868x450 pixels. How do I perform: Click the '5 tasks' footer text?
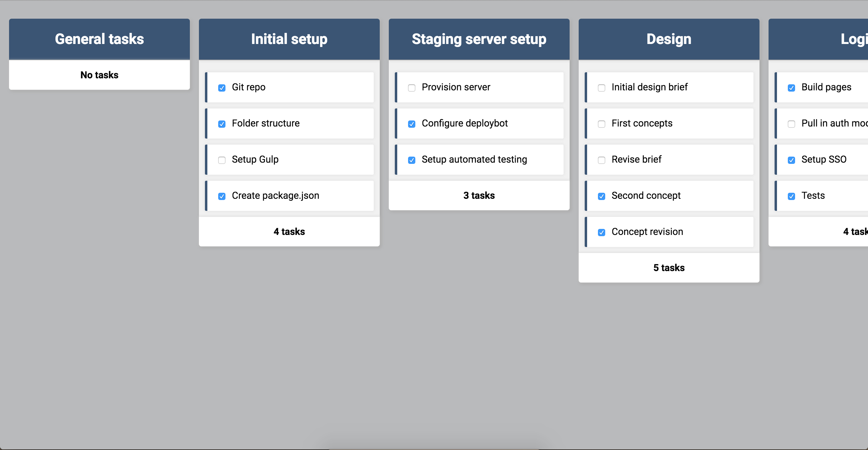tap(669, 268)
